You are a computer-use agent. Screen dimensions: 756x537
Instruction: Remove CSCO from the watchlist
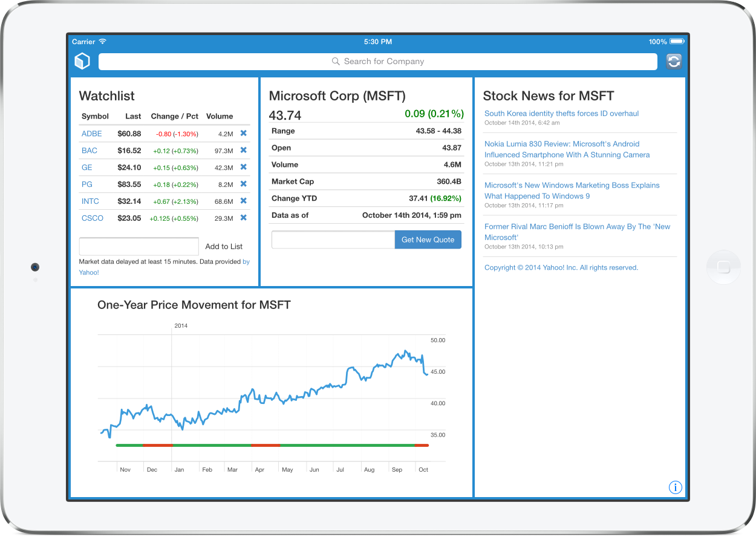(x=243, y=218)
